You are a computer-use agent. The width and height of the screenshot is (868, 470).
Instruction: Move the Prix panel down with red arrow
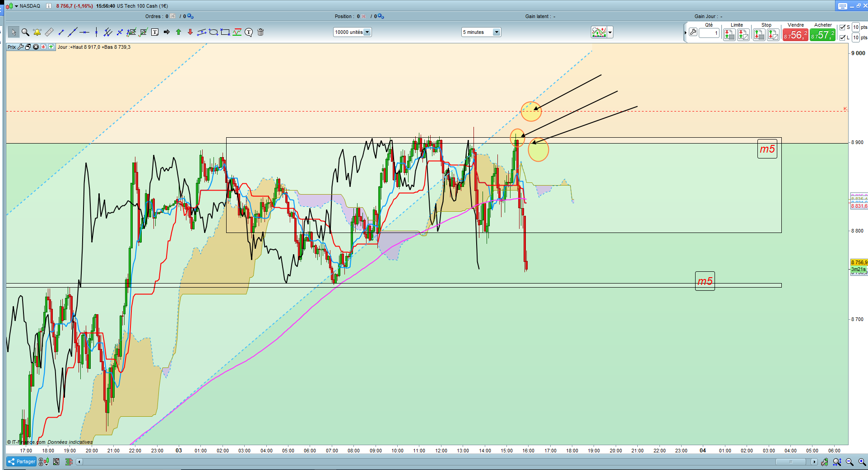(43, 47)
